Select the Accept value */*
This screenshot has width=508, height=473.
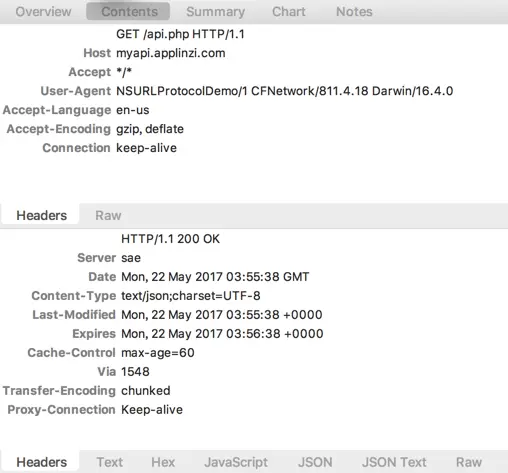(x=124, y=72)
